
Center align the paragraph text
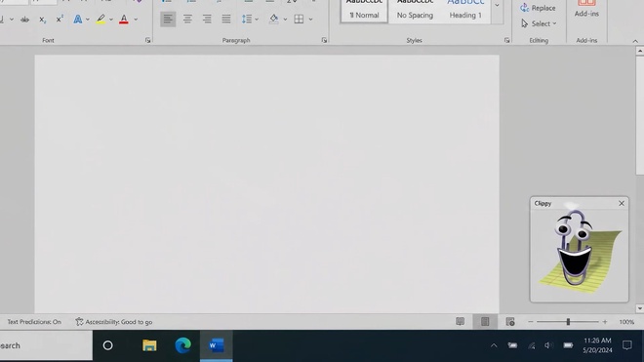click(187, 19)
